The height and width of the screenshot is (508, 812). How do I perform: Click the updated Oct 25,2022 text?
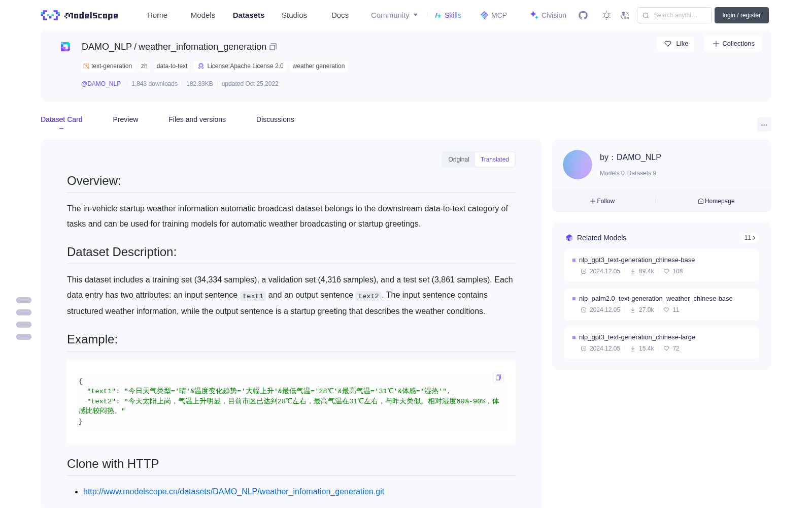(250, 84)
